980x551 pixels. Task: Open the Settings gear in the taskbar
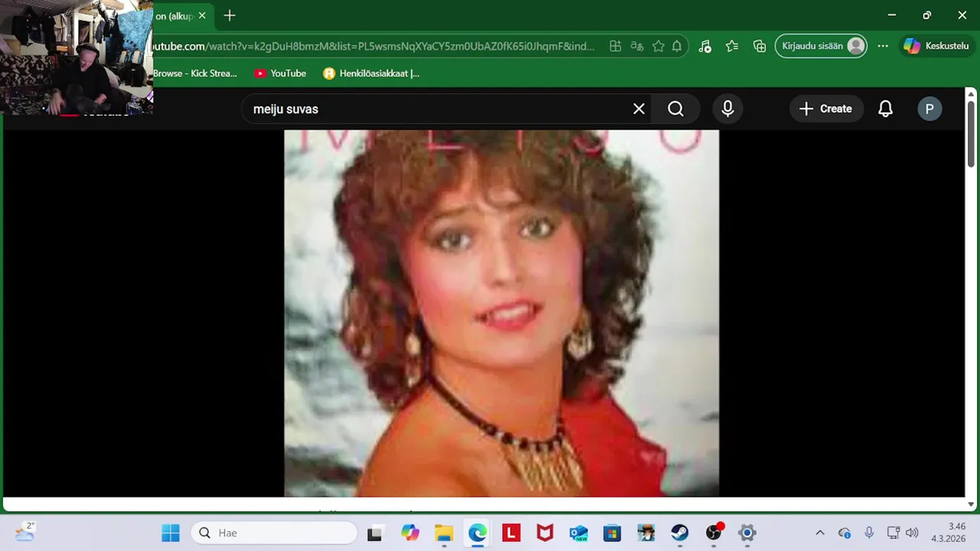[x=747, y=533]
